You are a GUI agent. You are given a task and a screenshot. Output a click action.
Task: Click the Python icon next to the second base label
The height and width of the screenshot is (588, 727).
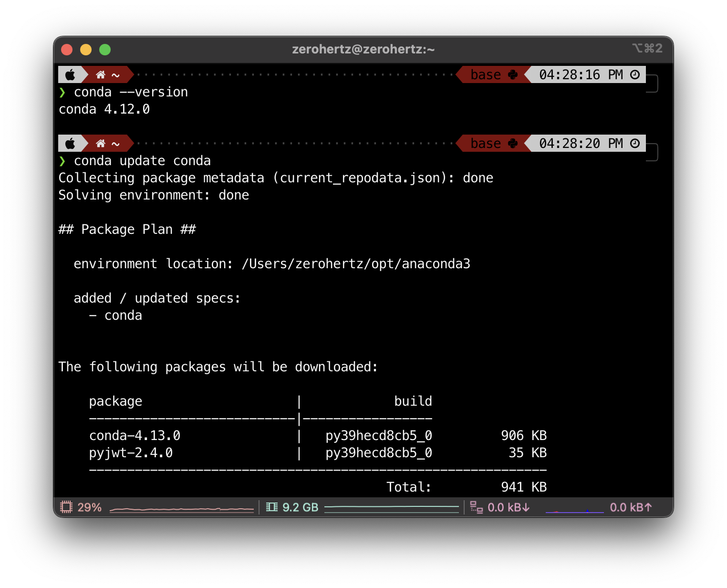[x=513, y=144]
